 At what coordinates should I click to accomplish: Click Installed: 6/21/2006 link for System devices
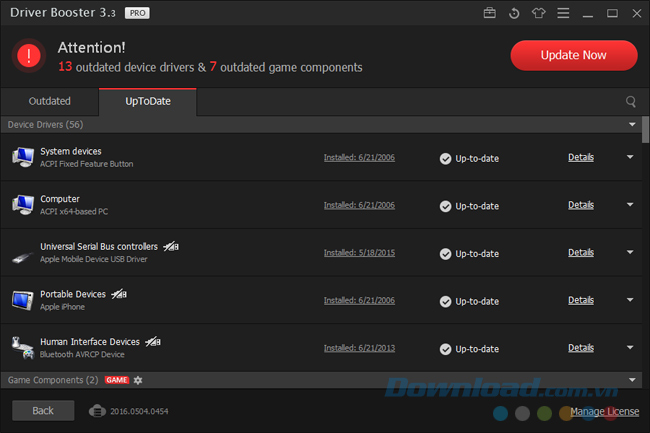(359, 157)
